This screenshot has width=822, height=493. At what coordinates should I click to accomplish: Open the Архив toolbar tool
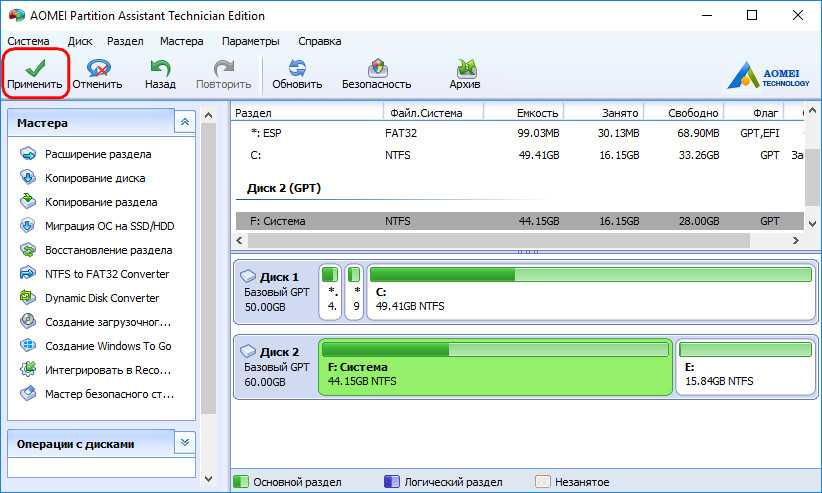coord(465,68)
